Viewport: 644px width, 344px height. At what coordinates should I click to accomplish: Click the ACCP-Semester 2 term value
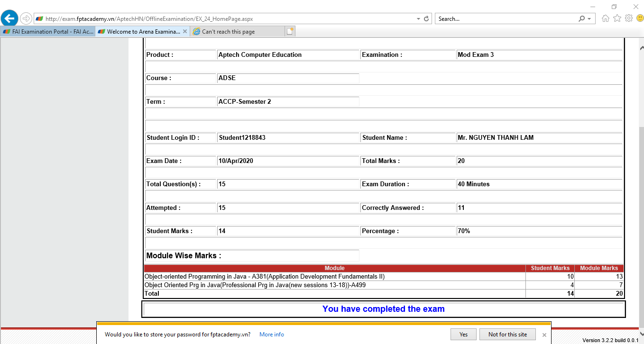245,101
